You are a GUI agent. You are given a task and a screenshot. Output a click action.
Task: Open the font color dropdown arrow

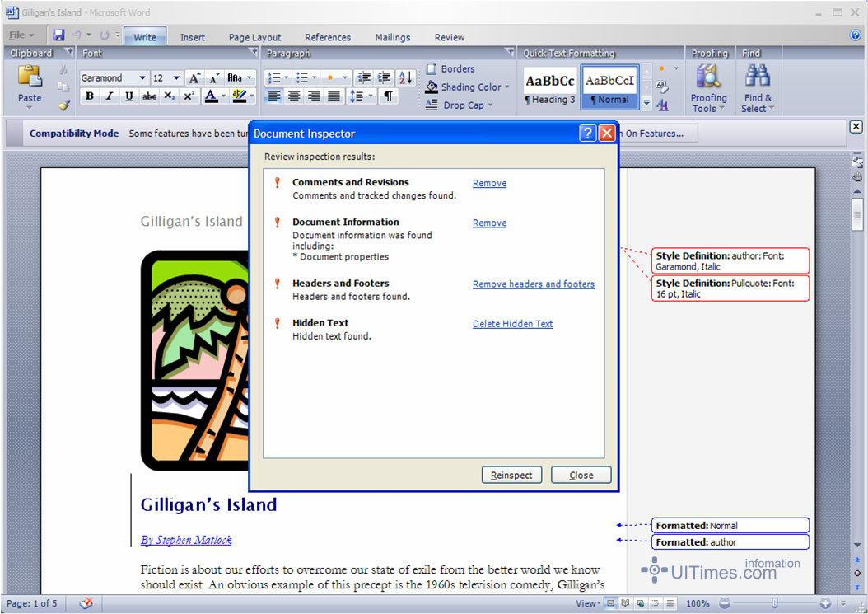click(x=224, y=96)
